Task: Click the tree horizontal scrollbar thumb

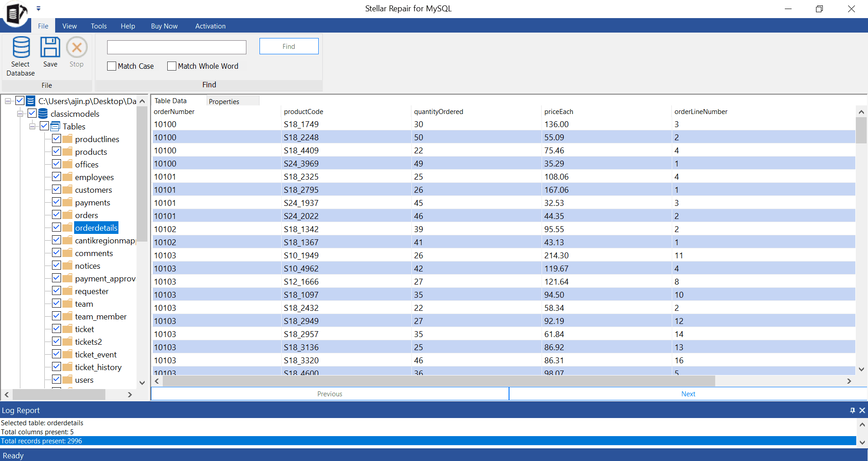Action: tap(59, 394)
